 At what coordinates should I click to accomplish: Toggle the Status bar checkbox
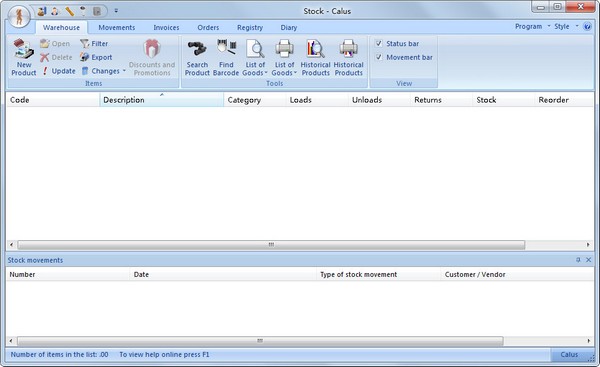click(x=379, y=44)
